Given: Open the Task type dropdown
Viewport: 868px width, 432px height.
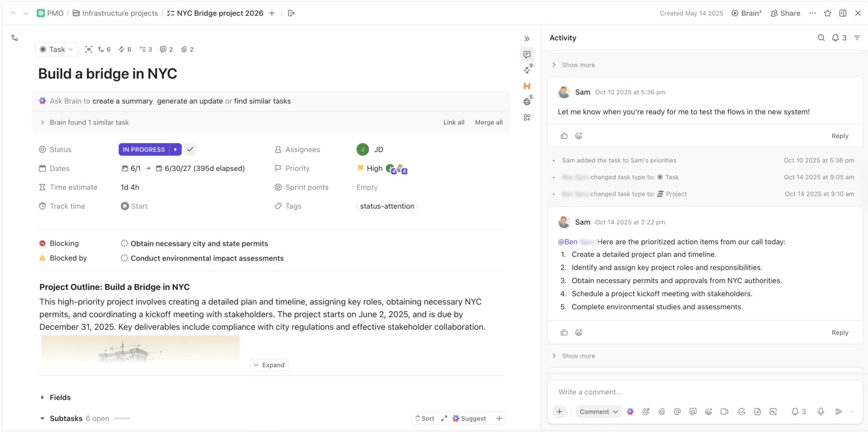Looking at the screenshot, I should pos(57,49).
